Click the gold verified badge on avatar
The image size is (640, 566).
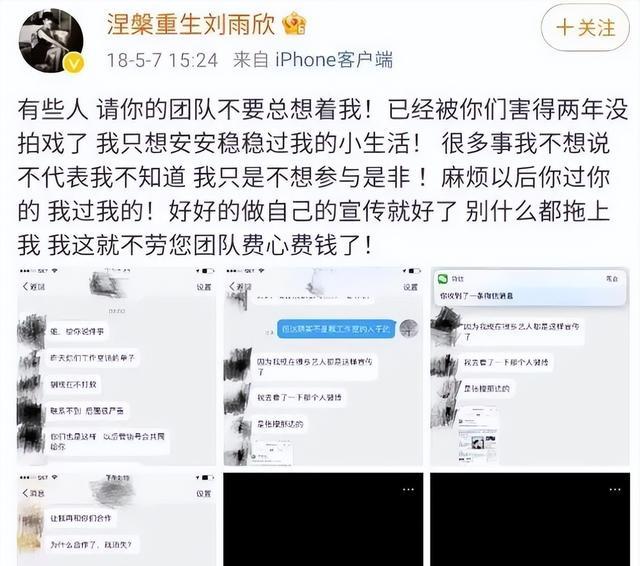(75, 64)
